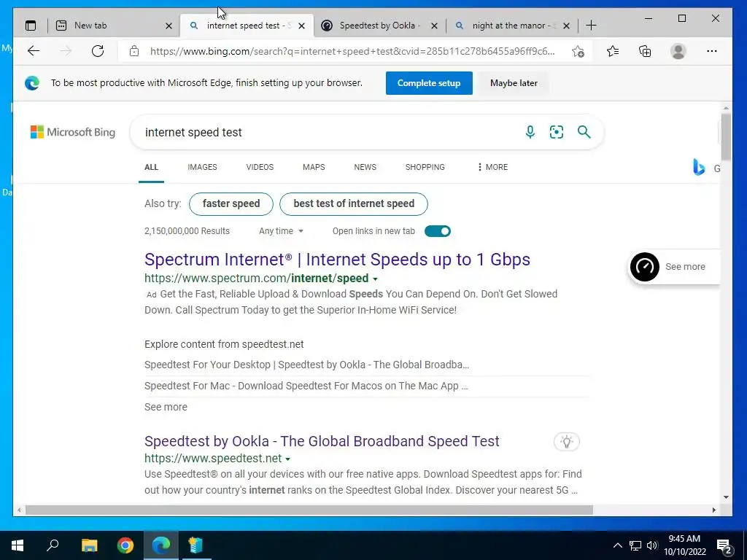Open Speedtest by Ookla result link

(322, 441)
